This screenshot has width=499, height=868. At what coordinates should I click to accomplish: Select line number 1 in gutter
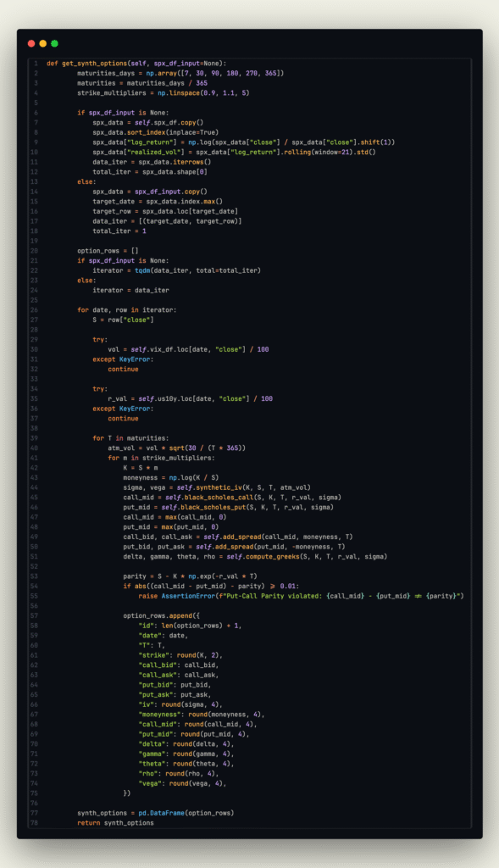pos(36,64)
